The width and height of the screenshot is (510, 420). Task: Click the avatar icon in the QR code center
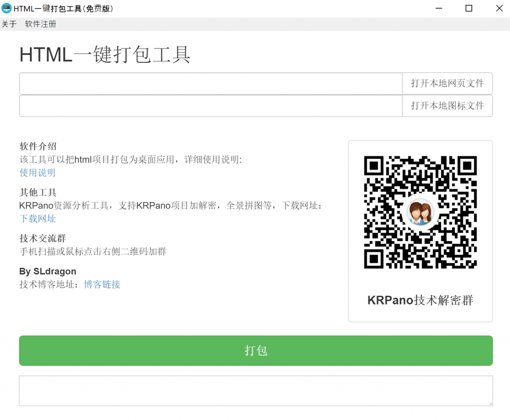pyautogui.click(x=420, y=212)
